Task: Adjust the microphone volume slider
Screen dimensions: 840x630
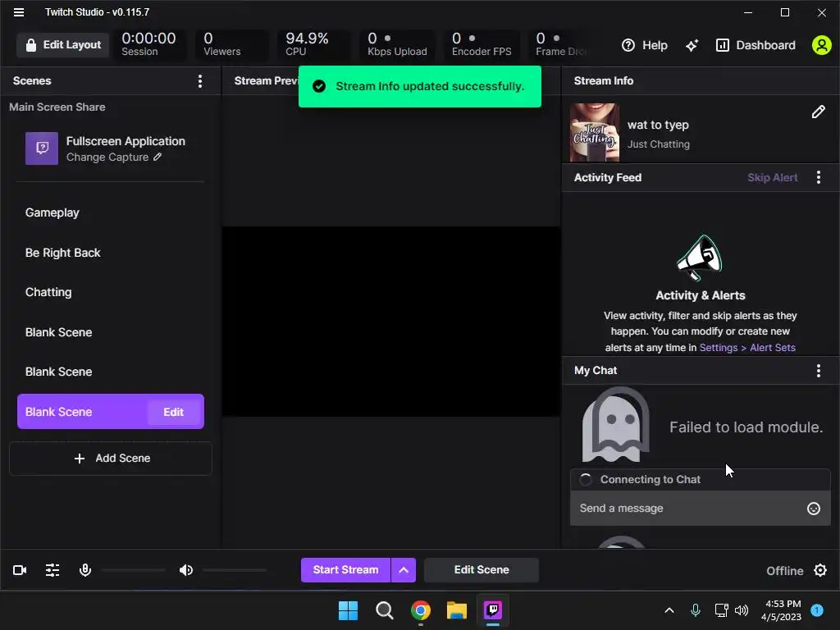Action: point(134,570)
